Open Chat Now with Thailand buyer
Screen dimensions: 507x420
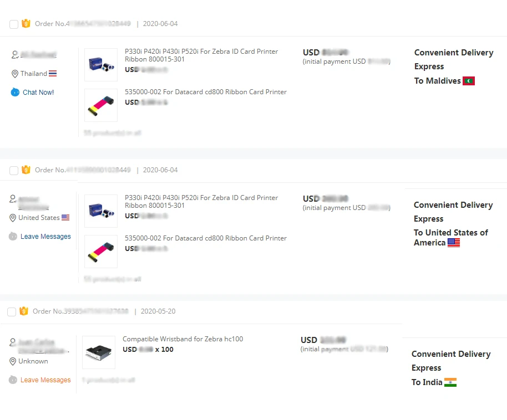38,93
